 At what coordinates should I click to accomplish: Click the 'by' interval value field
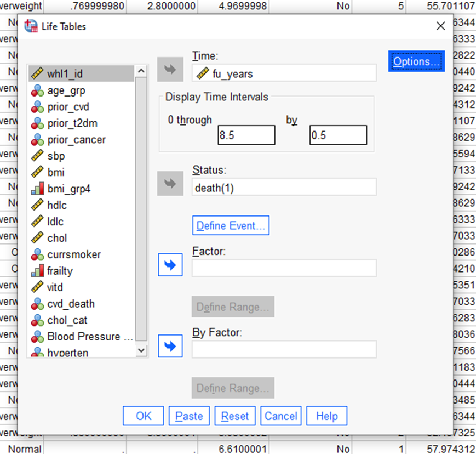tap(338, 135)
